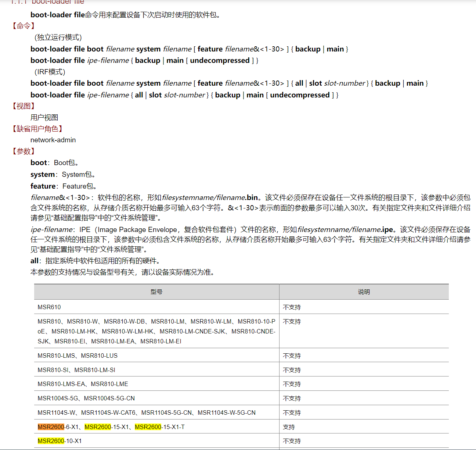Click 不支持 in the MSR1004S-5G row
476x450 pixels.
pyautogui.click(x=292, y=398)
